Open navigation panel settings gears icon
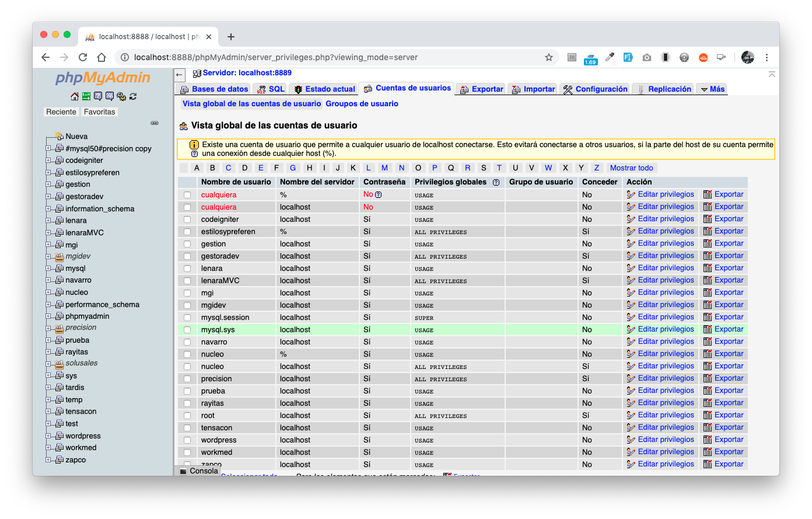The image size is (812, 519). [121, 96]
